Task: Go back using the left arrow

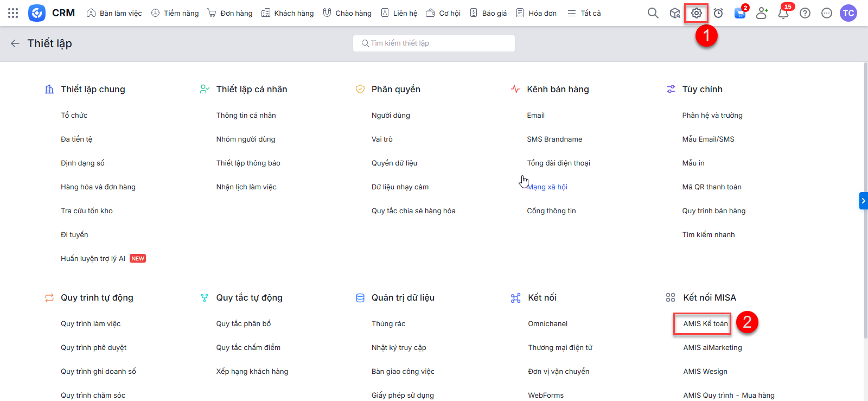Action: click(x=15, y=43)
